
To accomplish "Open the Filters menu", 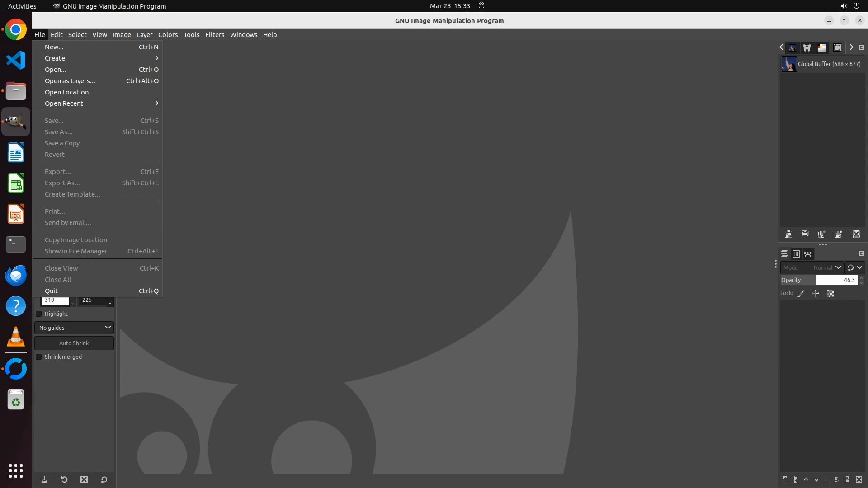I will (214, 35).
